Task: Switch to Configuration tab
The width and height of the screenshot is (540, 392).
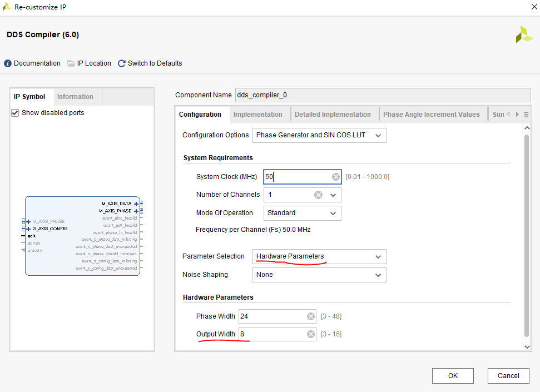Action: coord(200,115)
